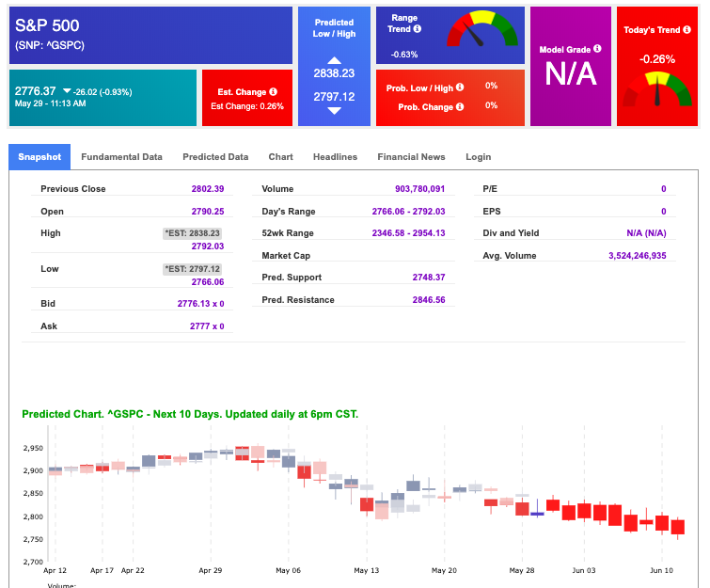Click the Pred. Resistance value 2846.56

429,299
